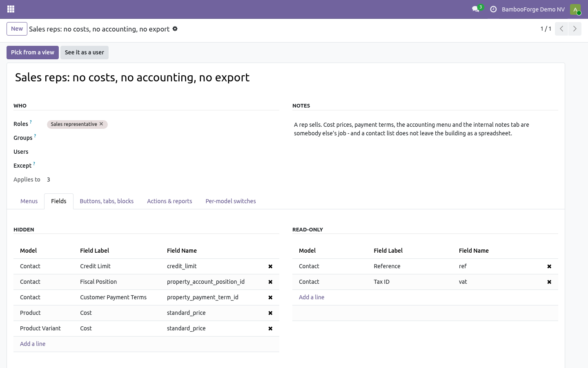Click the New button
The width and height of the screenshot is (588, 368).
(17, 29)
